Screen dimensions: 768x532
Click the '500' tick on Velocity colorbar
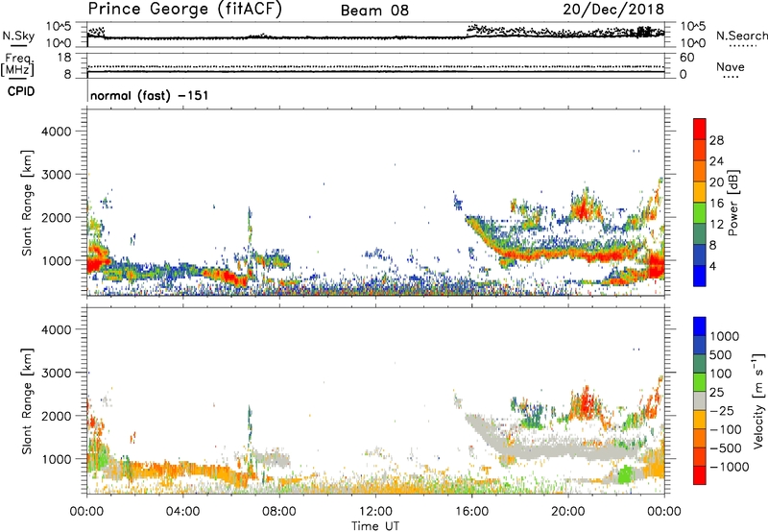click(x=722, y=354)
